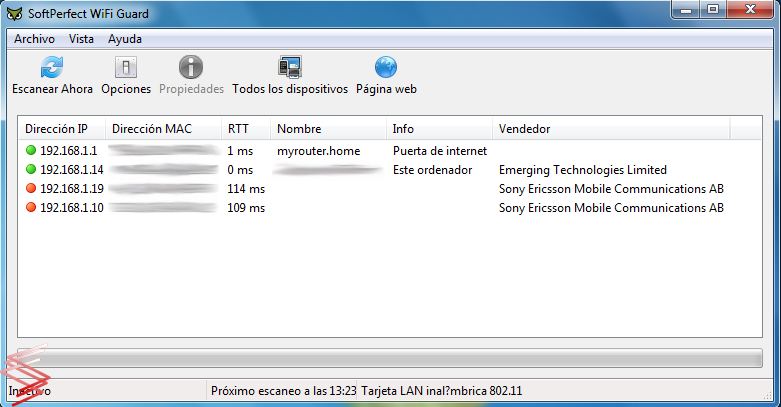Select IP address 192.168.1.19
Screen dimensions: 781x407
[x=72, y=189]
